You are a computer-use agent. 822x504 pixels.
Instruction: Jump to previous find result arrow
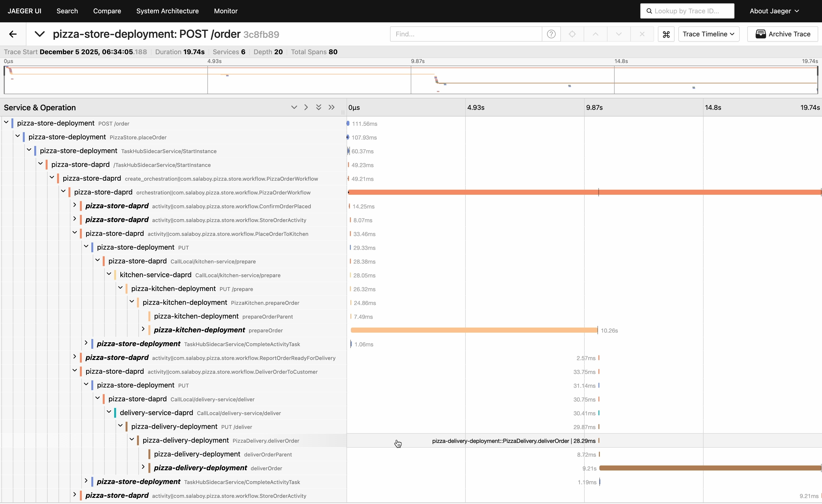[596, 34]
